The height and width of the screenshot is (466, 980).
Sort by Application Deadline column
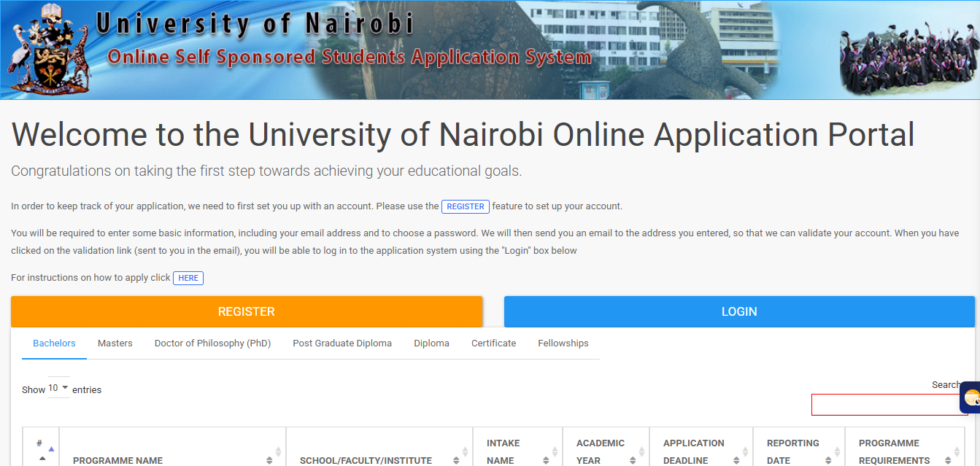pyautogui.click(x=744, y=456)
